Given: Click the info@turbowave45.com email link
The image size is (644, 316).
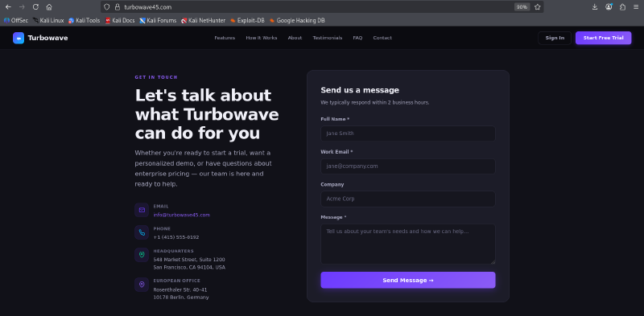Looking at the screenshot, I should click(182, 215).
